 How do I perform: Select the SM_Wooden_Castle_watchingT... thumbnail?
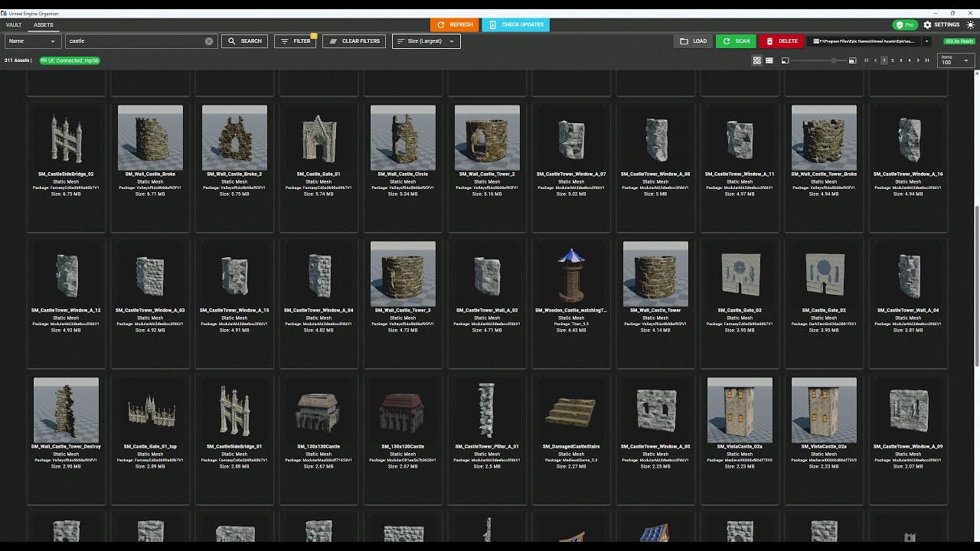click(571, 274)
